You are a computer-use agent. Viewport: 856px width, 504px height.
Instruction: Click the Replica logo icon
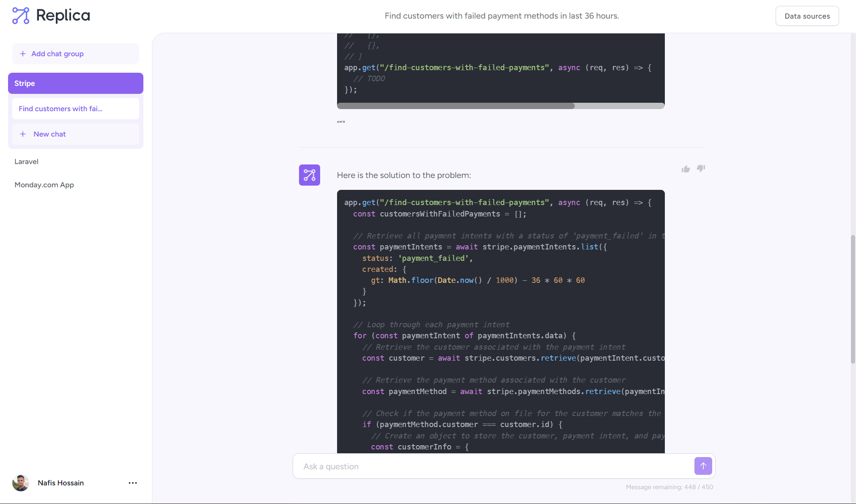click(21, 16)
